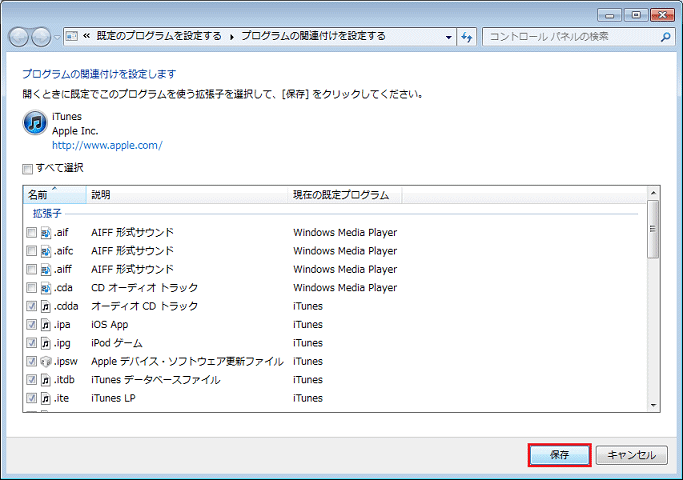Sort by the 名前 column header
Image resolution: width=683 pixels, height=480 pixels.
point(55,195)
